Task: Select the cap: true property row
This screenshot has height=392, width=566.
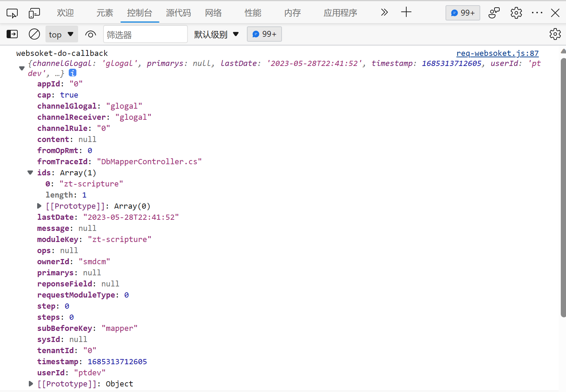Action: pyautogui.click(x=58, y=95)
